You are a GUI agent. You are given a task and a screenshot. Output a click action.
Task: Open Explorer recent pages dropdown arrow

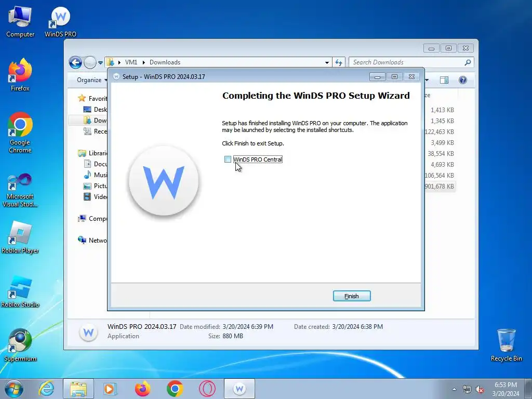(x=100, y=63)
